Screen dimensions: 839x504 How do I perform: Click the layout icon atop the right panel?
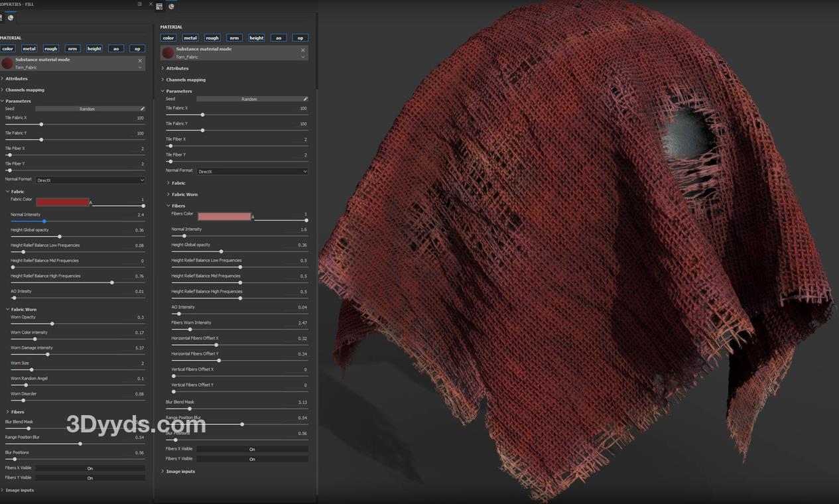pos(160,7)
